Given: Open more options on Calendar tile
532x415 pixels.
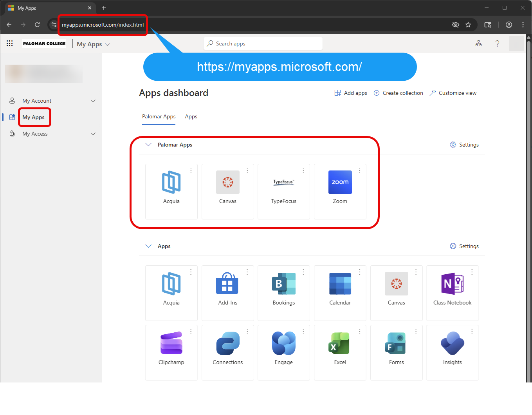Looking at the screenshot, I should coord(360,272).
